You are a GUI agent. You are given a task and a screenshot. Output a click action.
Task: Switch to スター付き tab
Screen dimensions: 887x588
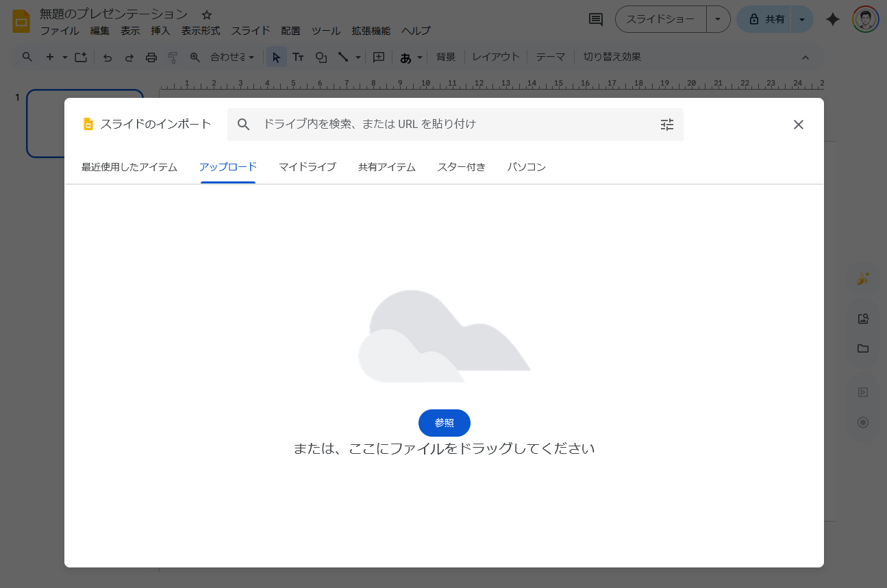coord(462,167)
